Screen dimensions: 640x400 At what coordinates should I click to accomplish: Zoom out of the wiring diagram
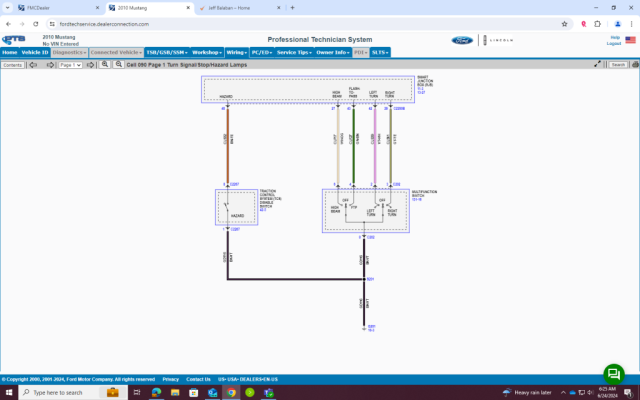[118, 64]
